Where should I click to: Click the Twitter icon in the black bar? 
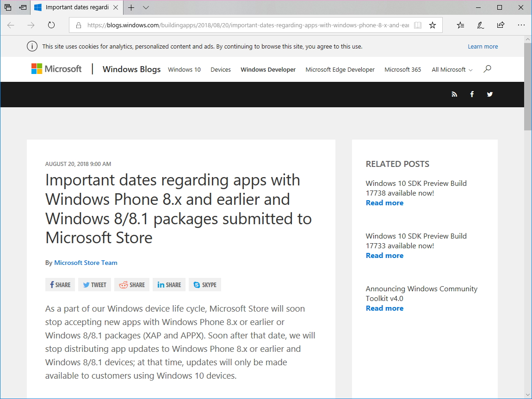point(489,94)
